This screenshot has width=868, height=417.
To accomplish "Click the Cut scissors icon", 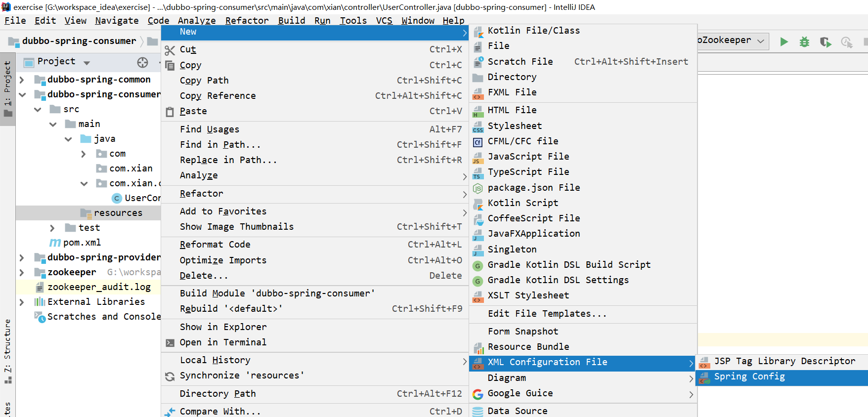I will (170, 50).
